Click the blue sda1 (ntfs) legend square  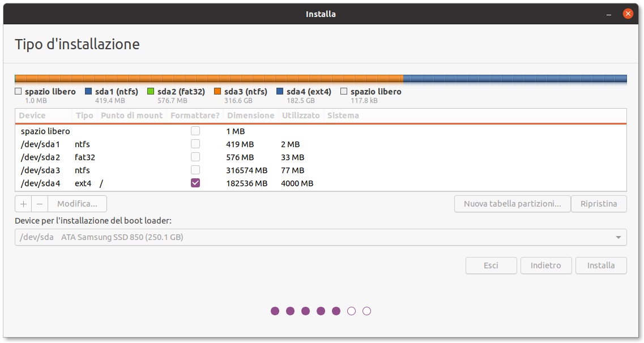88,91
